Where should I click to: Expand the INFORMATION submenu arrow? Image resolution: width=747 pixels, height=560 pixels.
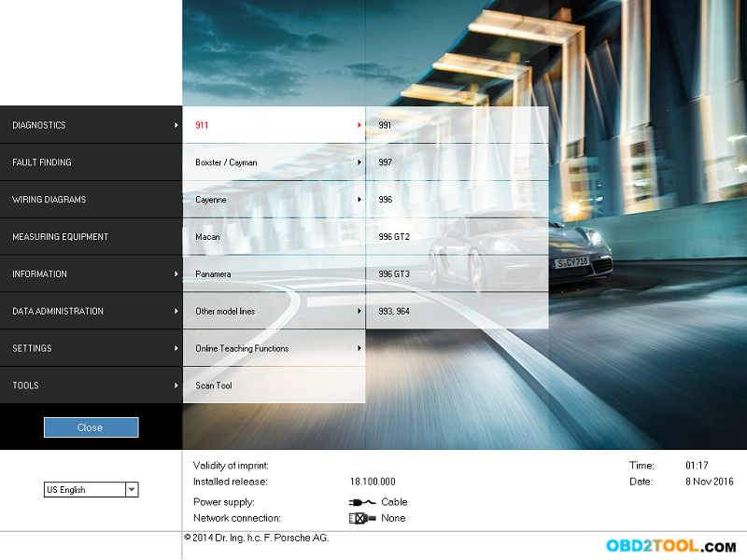coord(176,273)
